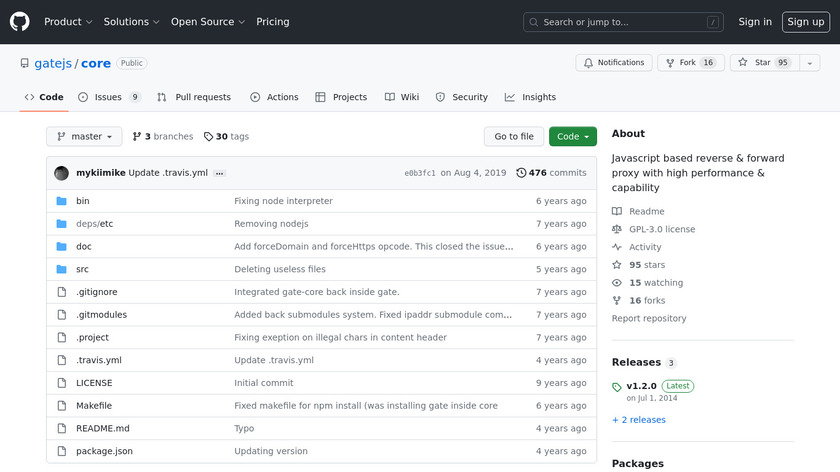
Task: Open the Notifications bell button
Action: (612, 63)
